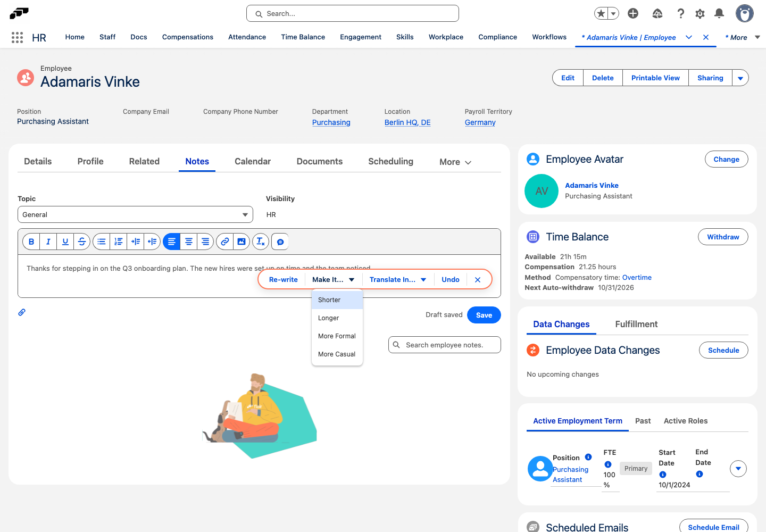This screenshot has height=532, width=766.
Task: Click the paperclip attachment icon below the editor
Action: 22,312
